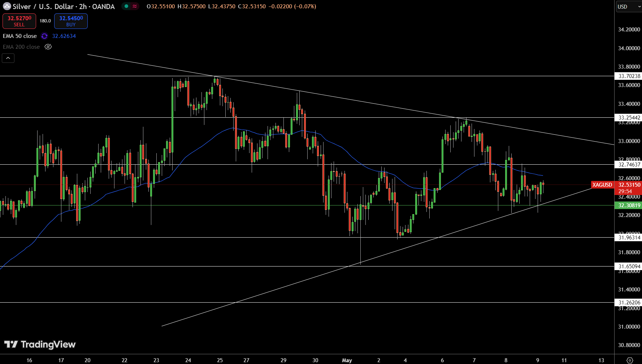Open the USD currency dropdown
Viewport: 642px width, 364px height.
[629, 6]
